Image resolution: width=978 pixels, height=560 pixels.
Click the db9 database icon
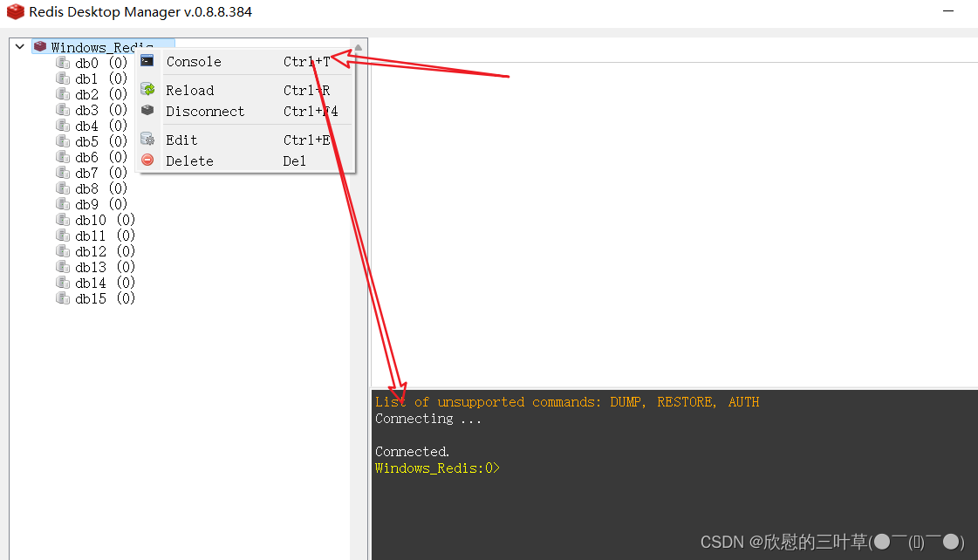[x=62, y=204]
